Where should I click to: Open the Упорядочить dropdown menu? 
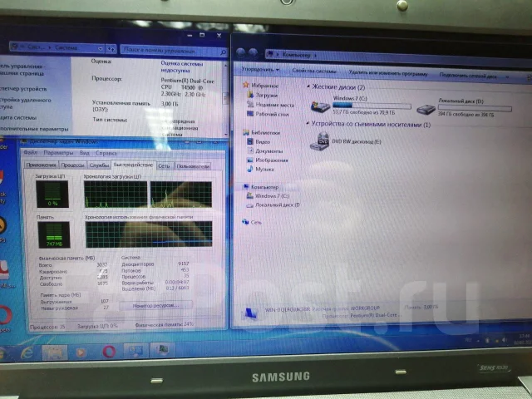point(260,69)
